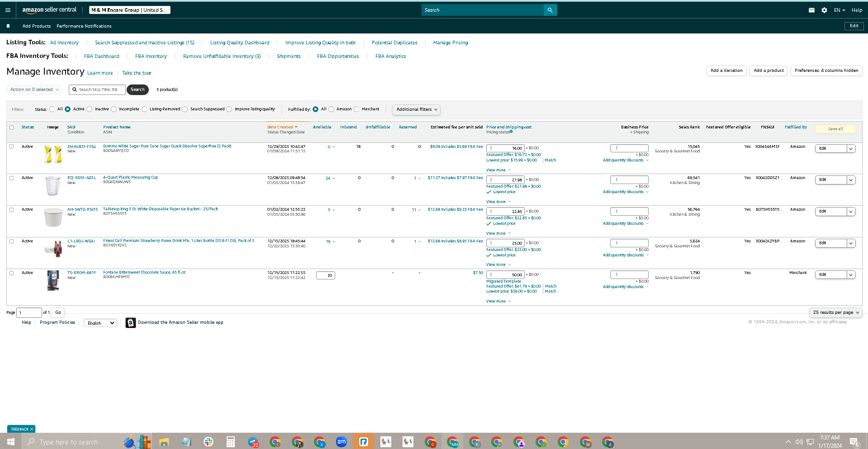Click the search magnifier button in header
The width and height of the screenshot is (868, 449).
pyautogui.click(x=550, y=10)
